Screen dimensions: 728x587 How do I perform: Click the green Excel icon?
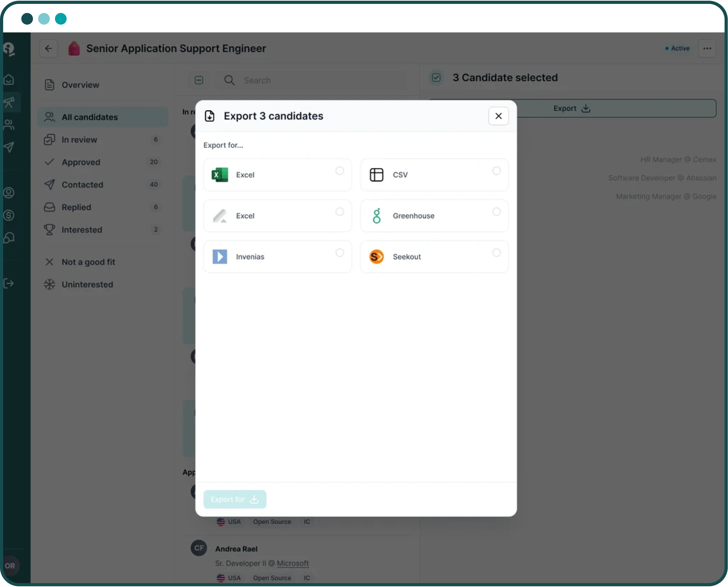[220, 175]
